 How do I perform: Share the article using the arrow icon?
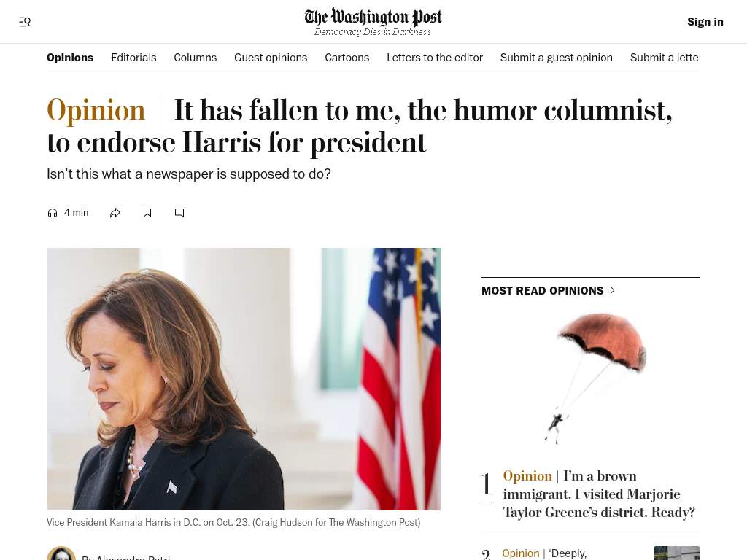[115, 213]
